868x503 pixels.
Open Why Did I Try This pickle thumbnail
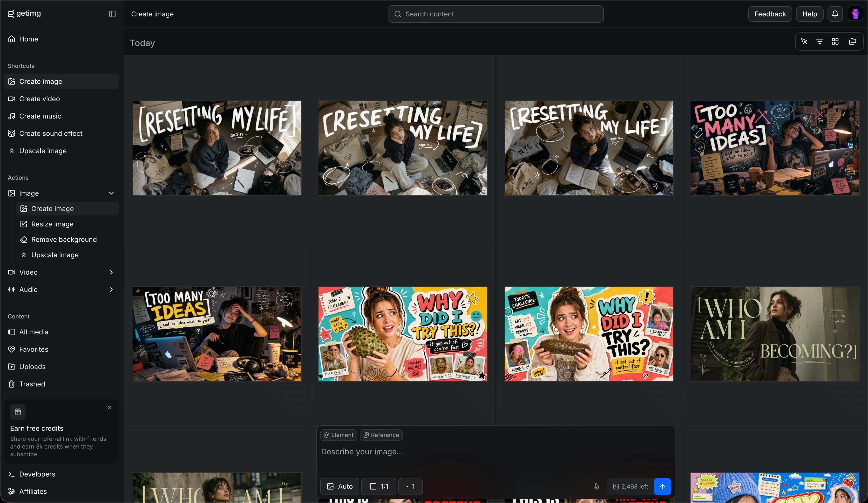(589, 334)
